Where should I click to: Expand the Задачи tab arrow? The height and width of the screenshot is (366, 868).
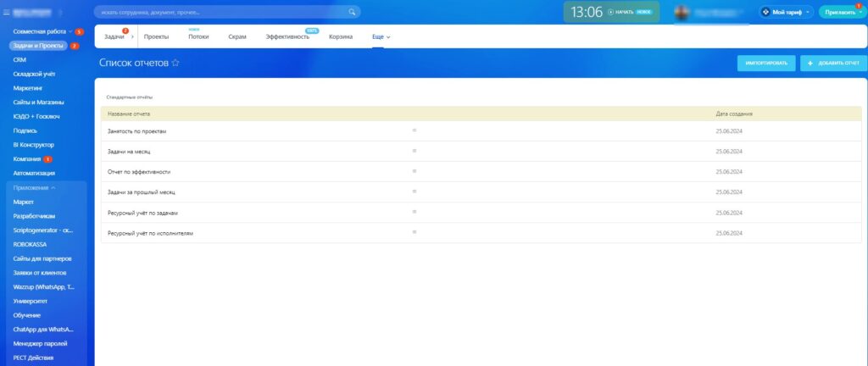point(133,37)
